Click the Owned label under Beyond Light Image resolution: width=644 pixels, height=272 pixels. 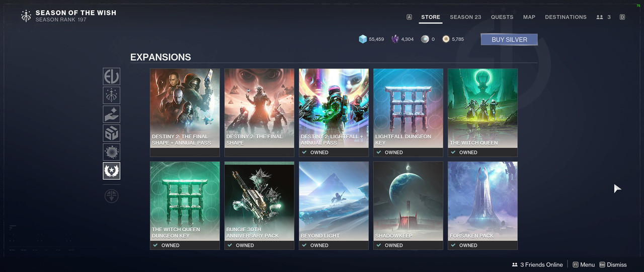click(x=319, y=245)
